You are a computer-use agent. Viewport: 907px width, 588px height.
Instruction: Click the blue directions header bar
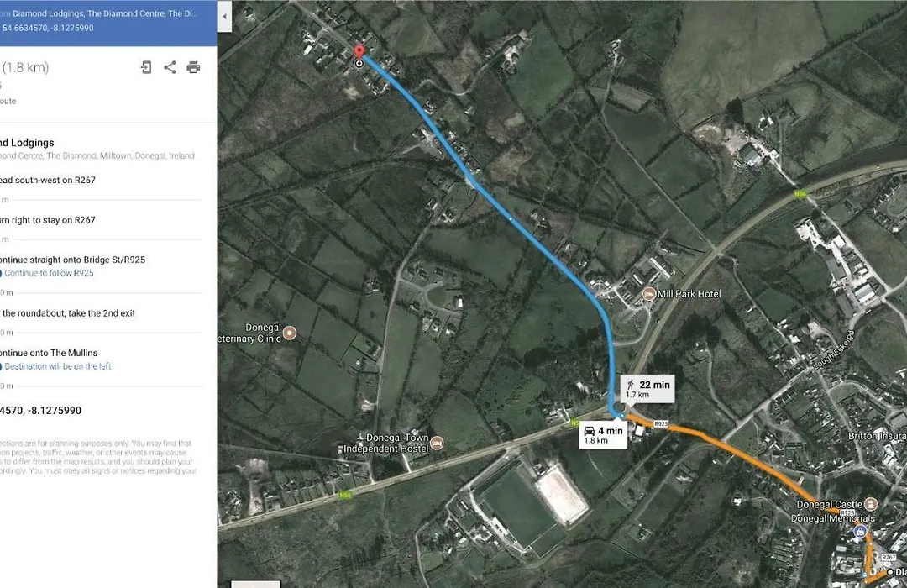tap(108, 23)
